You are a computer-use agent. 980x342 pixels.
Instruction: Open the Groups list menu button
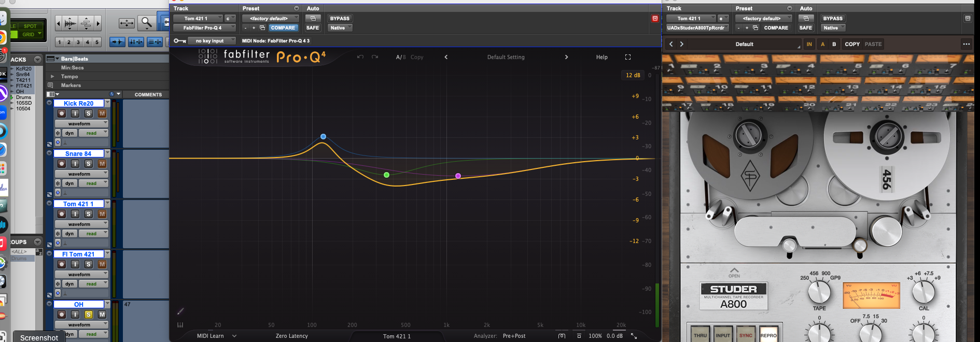point(38,242)
